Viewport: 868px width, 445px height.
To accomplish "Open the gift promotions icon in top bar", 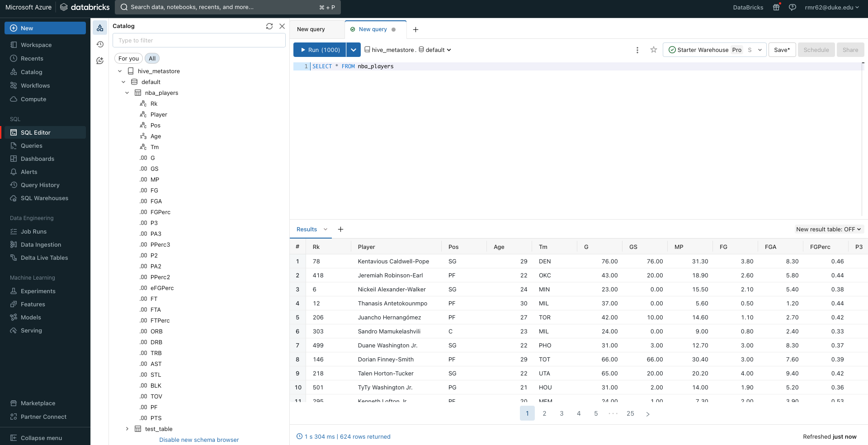I will [x=776, y=7].
